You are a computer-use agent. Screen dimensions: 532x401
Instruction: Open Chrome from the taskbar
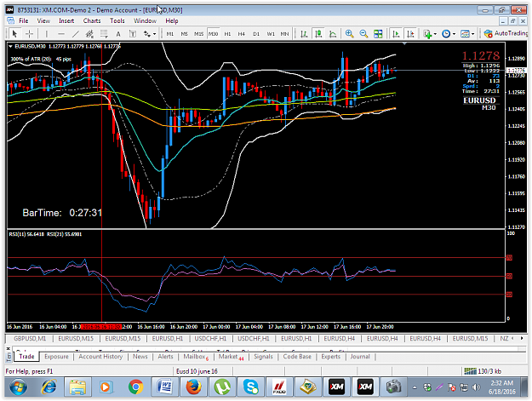[x=135, y=387]
